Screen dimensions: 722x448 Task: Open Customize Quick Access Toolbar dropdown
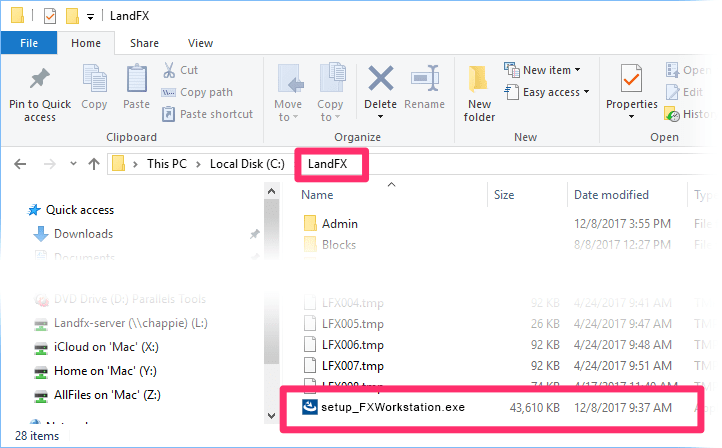coord(91,17)
